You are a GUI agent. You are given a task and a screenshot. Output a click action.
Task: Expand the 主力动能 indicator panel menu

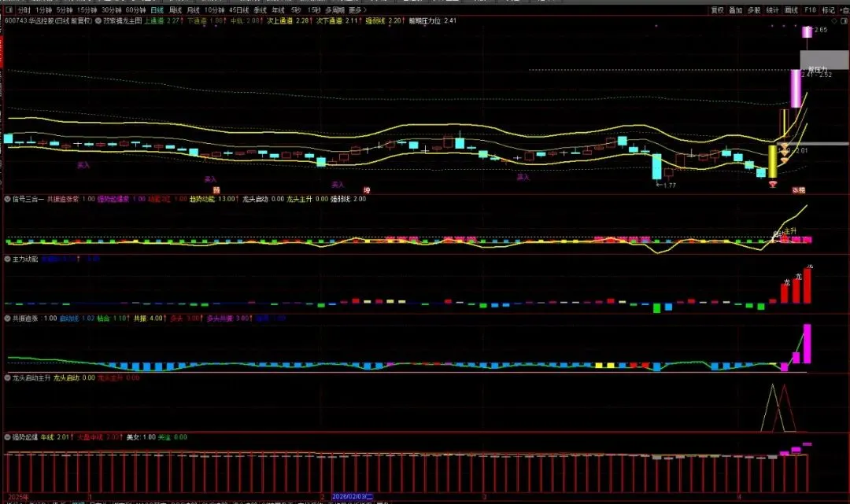(8, 259)
